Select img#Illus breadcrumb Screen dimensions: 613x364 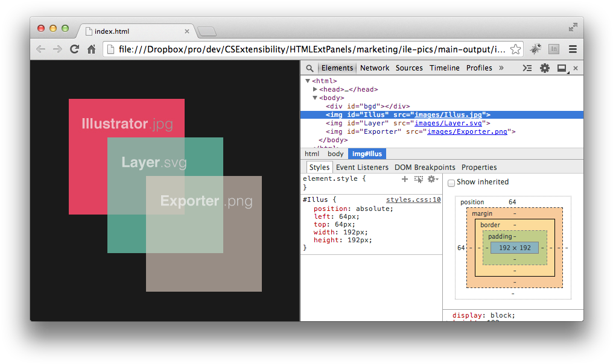367,154
